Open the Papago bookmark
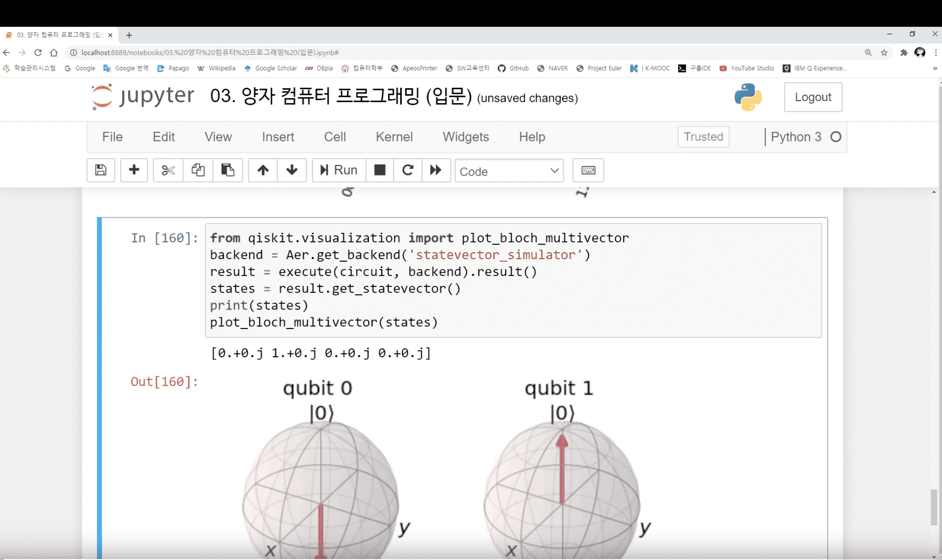Image resolution: width=942 pixels, height=560 pixels. (x=173, y=68)
